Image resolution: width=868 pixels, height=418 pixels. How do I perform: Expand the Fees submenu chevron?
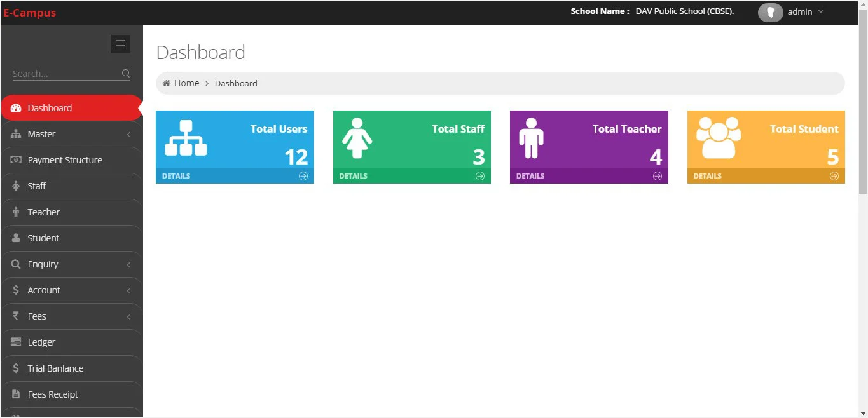[x=129, y=317]
